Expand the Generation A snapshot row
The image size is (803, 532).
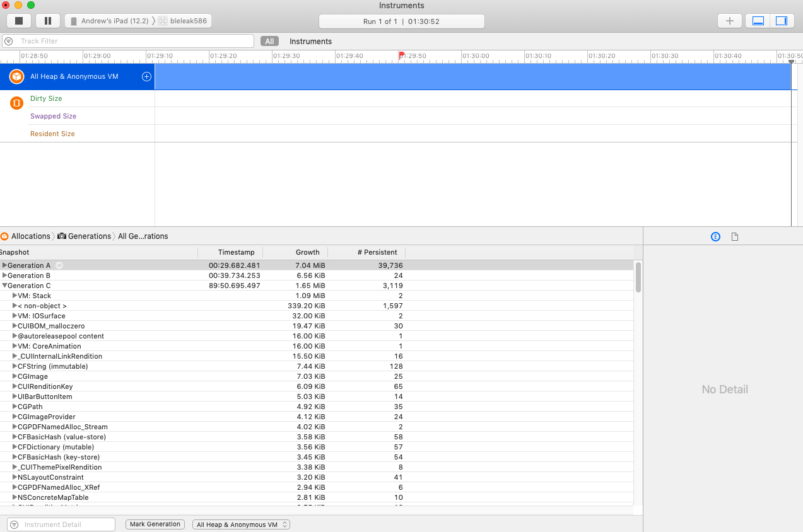[6, 265]
